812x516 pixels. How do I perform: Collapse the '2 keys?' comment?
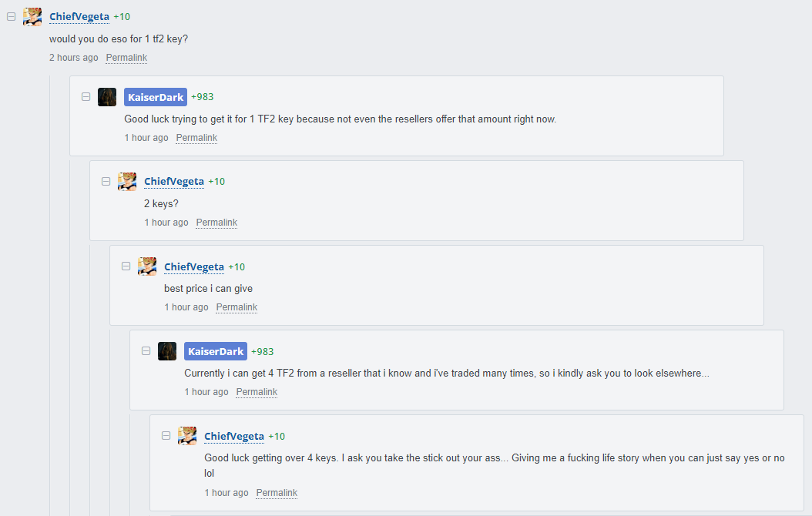pyautogui.click(x=106, y=181)
